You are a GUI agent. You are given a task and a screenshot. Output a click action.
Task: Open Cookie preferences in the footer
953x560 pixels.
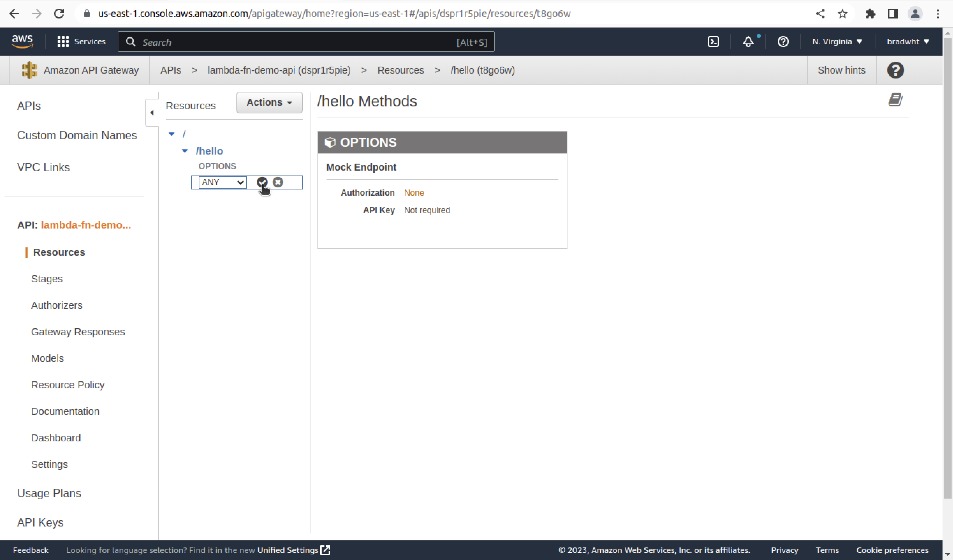click(x=892, y=550)
